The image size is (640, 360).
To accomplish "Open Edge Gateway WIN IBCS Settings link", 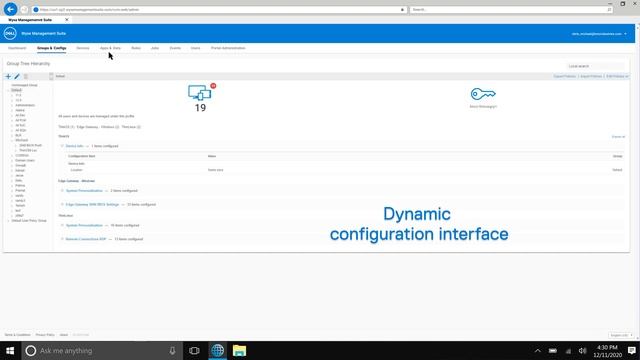I will tap(92, 204).
